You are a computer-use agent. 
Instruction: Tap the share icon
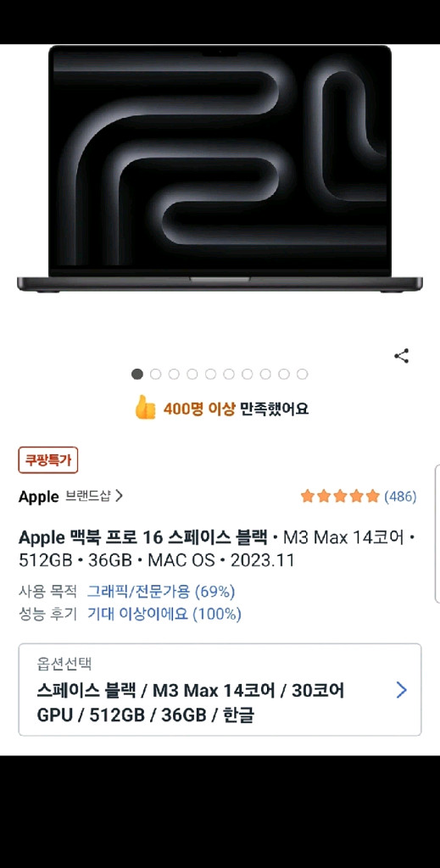point(401,356)
